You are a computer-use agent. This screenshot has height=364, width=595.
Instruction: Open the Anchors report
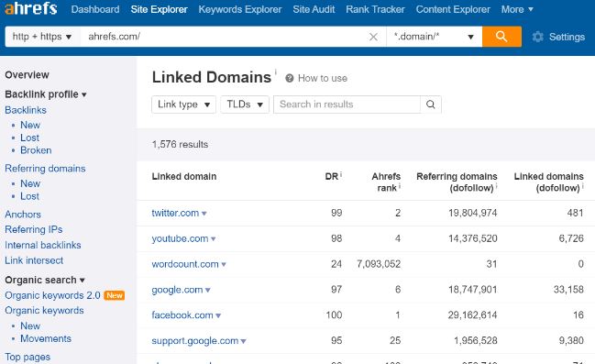[x=23, y=215]
